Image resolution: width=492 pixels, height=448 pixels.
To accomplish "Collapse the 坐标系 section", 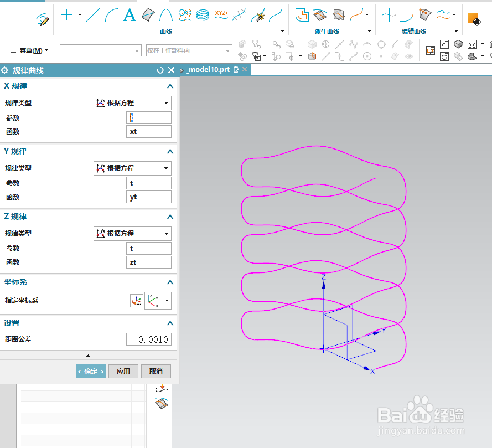I will (x=170, y=282).
